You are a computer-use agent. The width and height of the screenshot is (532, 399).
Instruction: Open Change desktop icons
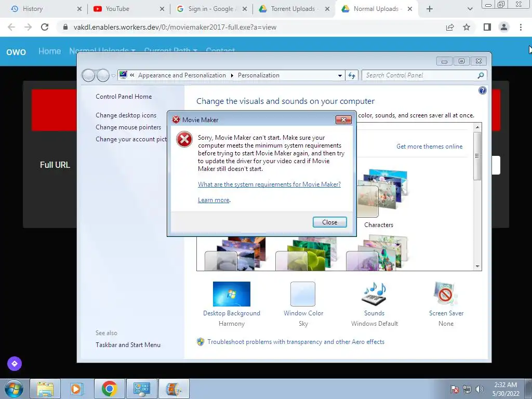coord(126,115)
